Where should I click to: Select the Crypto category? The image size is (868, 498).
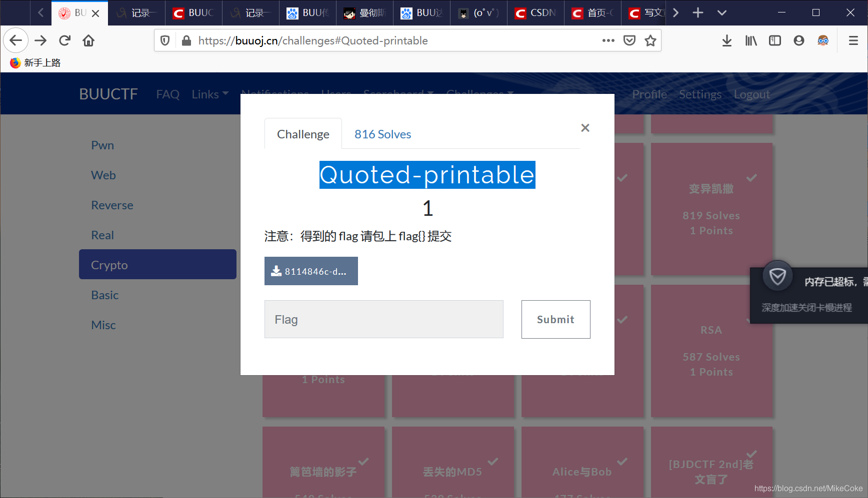(x=157, y=264)
